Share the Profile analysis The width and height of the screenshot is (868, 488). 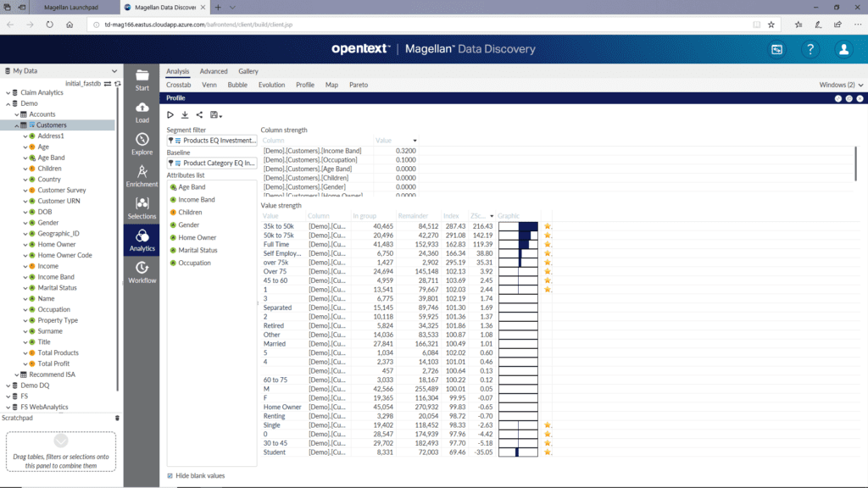coord(199,115)
